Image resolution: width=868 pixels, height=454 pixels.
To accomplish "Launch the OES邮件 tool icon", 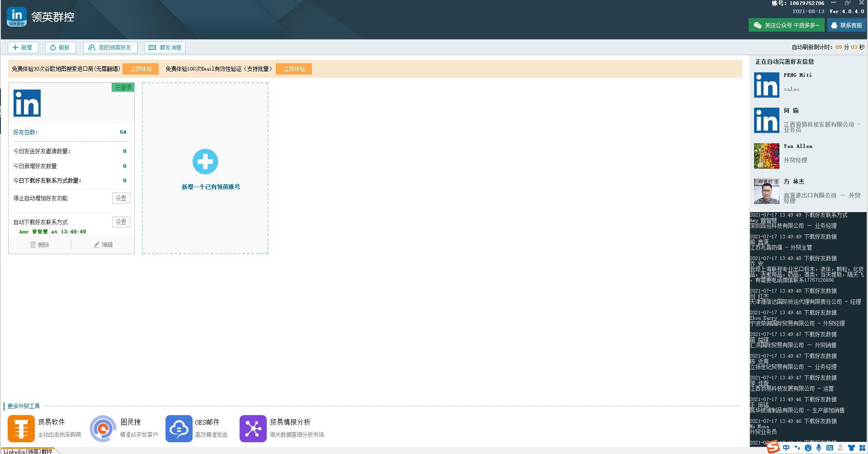I will click(x=179, y=429).
